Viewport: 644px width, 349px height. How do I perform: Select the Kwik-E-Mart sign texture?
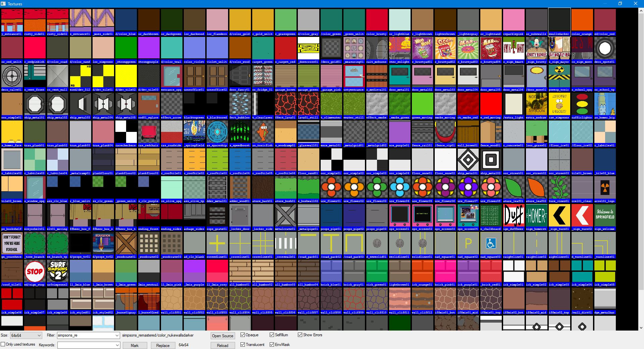[514, 48]
